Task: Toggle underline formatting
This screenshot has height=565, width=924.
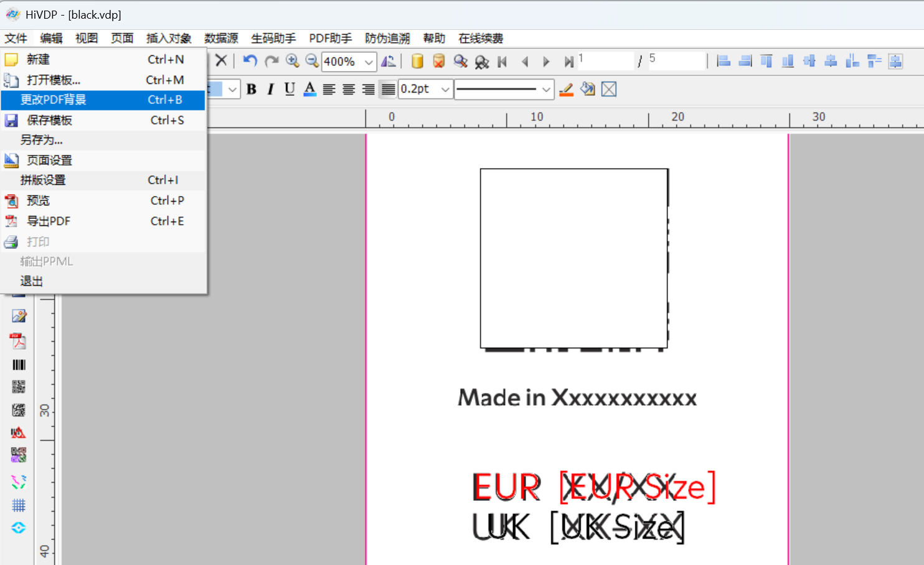Action: click(290, 90)
